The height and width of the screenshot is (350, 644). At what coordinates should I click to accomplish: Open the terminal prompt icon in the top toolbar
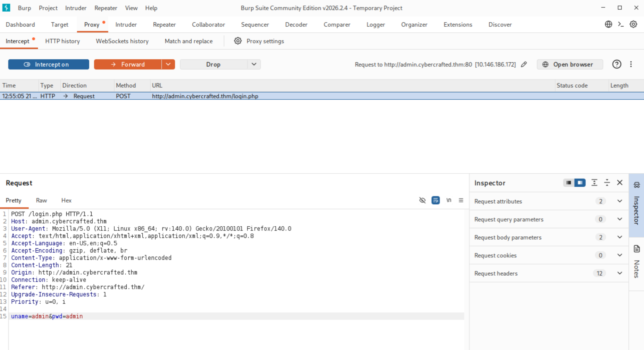pos(621,24)
